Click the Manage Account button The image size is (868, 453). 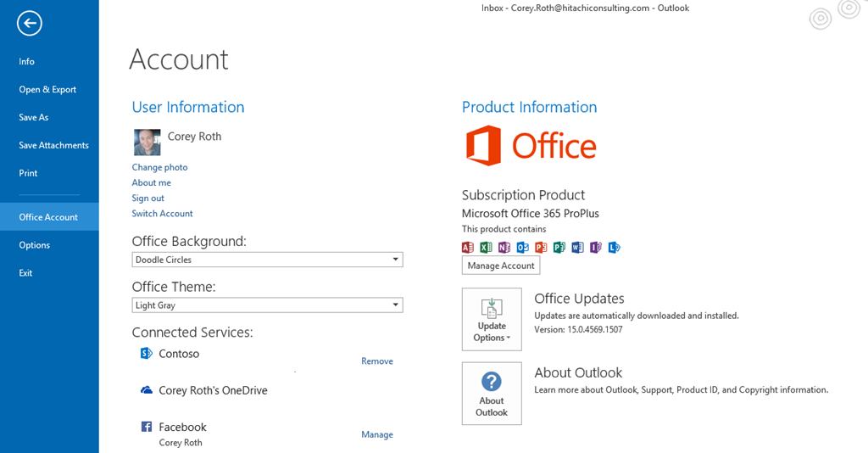(x=501, y=266)
